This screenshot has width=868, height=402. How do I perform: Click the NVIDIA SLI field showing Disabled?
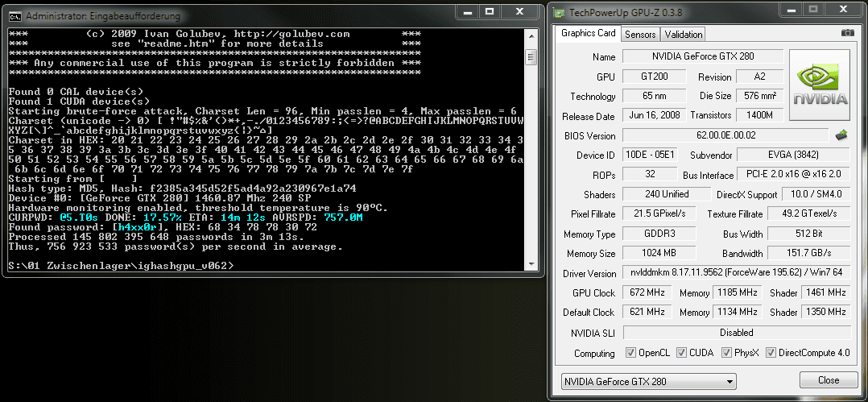click(737, 332)
